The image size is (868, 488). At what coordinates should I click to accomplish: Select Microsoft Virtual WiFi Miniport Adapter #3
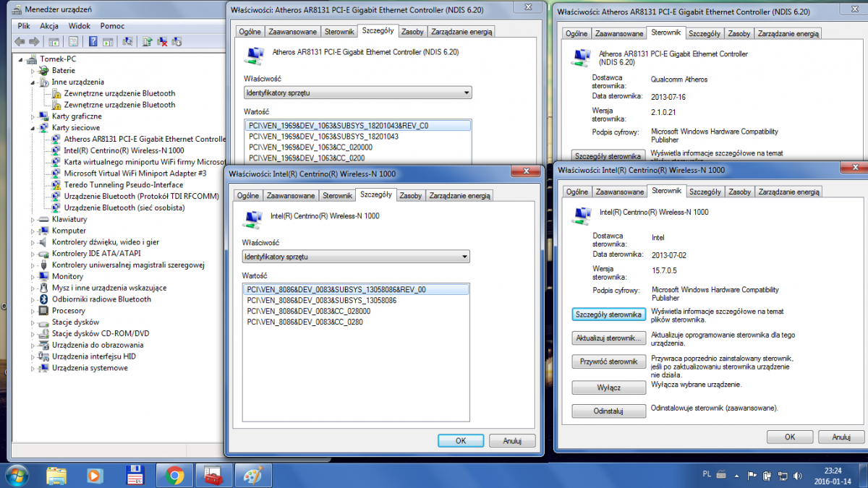pyautogui.click(x=135, y=174)
